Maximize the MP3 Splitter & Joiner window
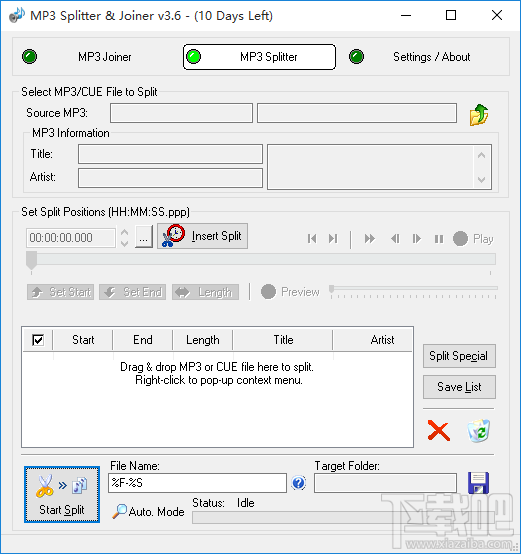Screen dimensions: 521x554 (x=451, y=15)
